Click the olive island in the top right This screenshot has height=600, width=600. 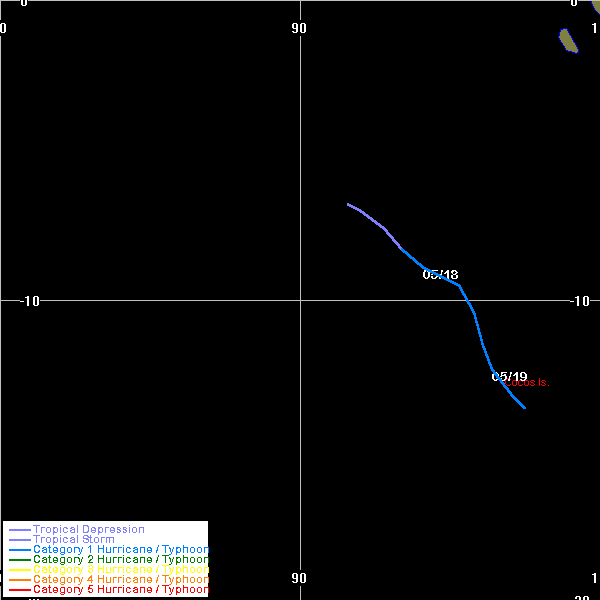pos(568,40)
